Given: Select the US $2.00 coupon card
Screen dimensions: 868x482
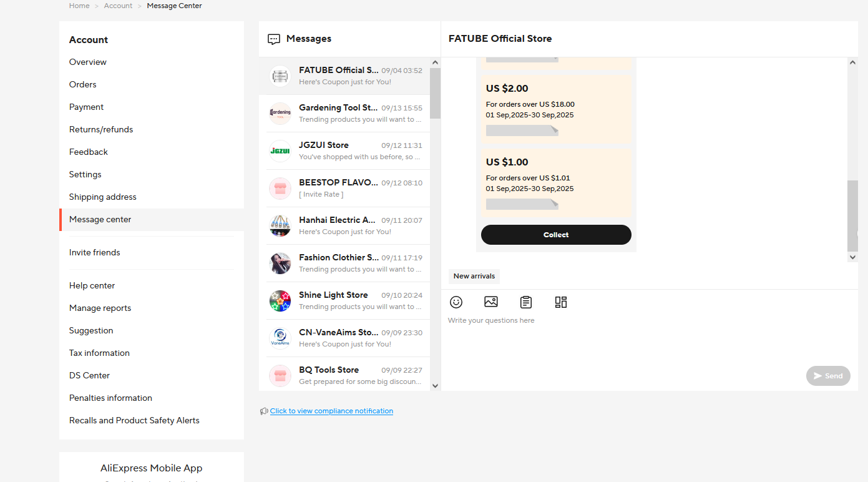Looking at the screenshot, I should [x=556, y=109].
